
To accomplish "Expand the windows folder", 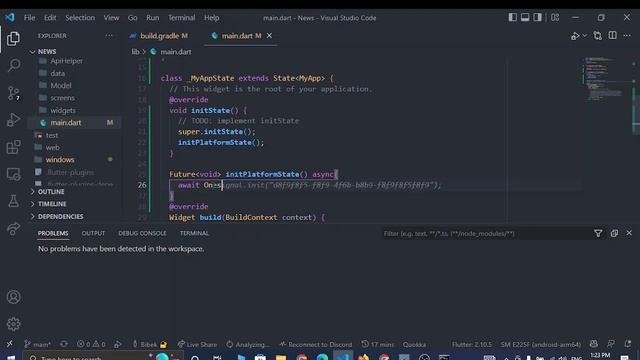I will (x=60, y=160).
